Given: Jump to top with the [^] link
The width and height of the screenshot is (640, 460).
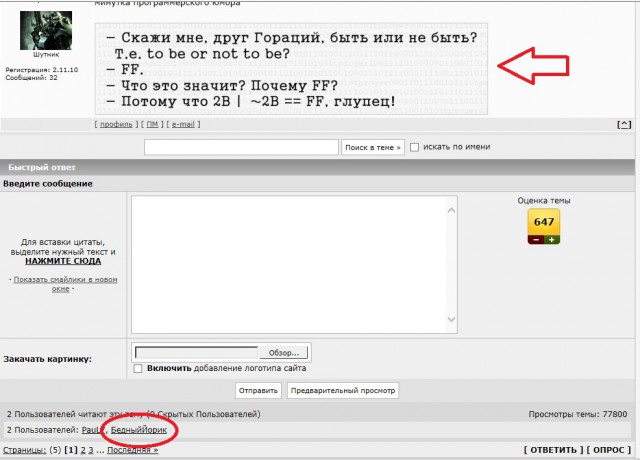Looking at the screenshot, I should click(x=624, y=124).
